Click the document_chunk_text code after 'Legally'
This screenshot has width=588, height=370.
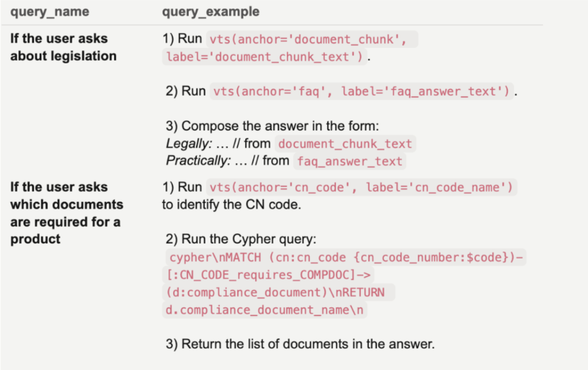click(345, 144)
